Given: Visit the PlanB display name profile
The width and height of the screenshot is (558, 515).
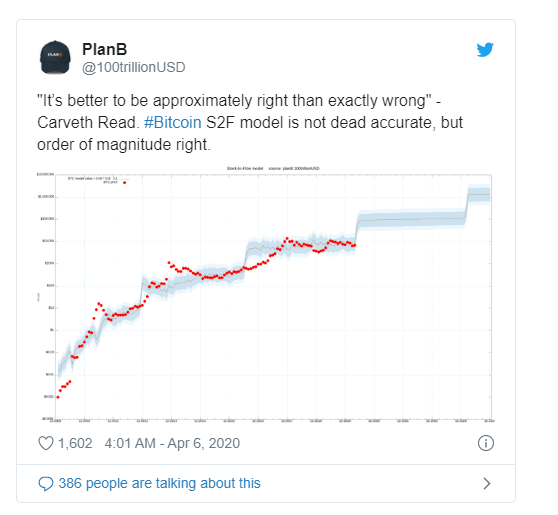Looking at the screenshot, I should (x=105, y=49).
